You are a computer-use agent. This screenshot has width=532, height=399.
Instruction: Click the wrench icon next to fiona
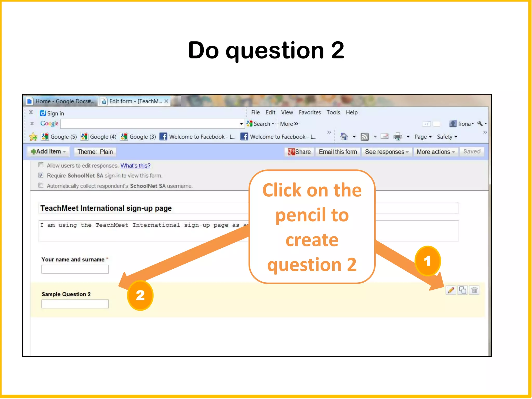pos(480,124)
